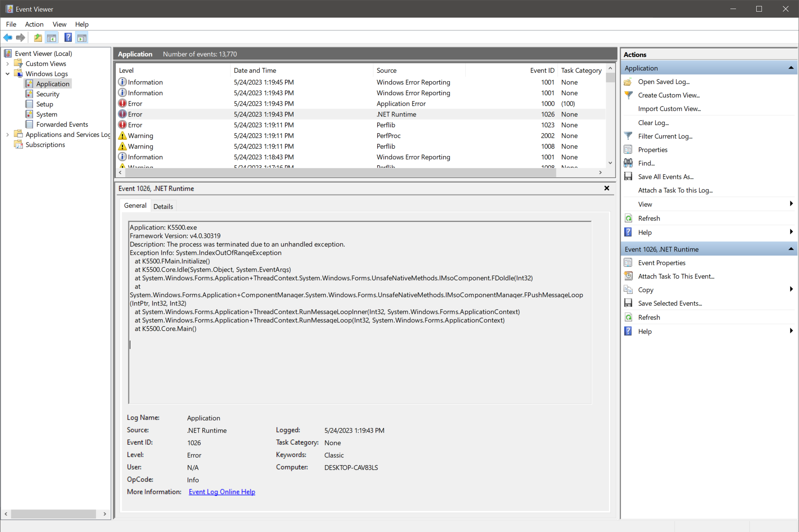Toggle the Show/Hide Console Tree icon
Screen dimensions: 799x532
click(52, 37)
